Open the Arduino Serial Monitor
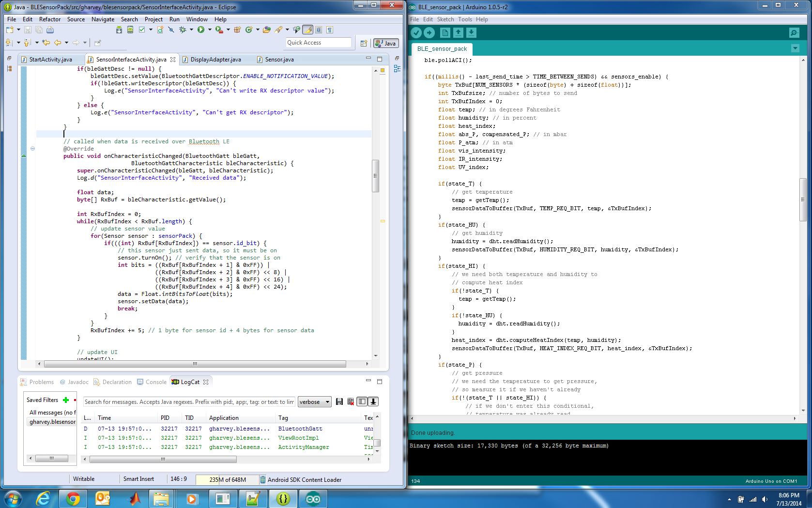 coord(794,32)
